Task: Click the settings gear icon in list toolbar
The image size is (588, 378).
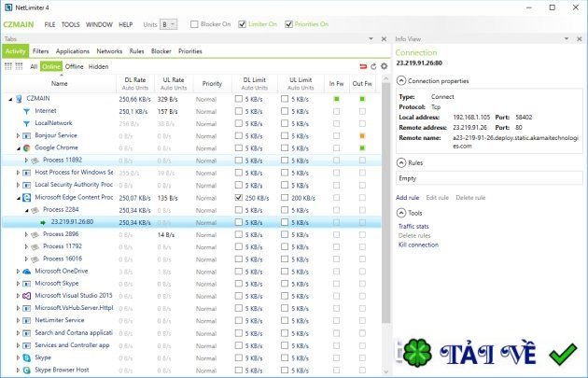Action: (x=384, y=66)
